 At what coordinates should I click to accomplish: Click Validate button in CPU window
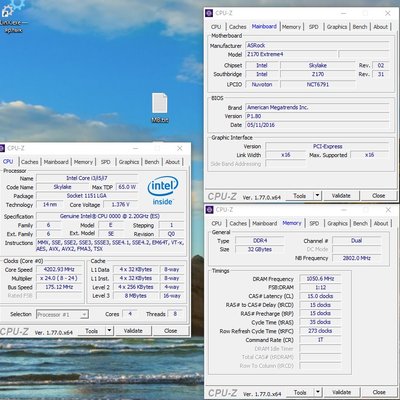133,331
